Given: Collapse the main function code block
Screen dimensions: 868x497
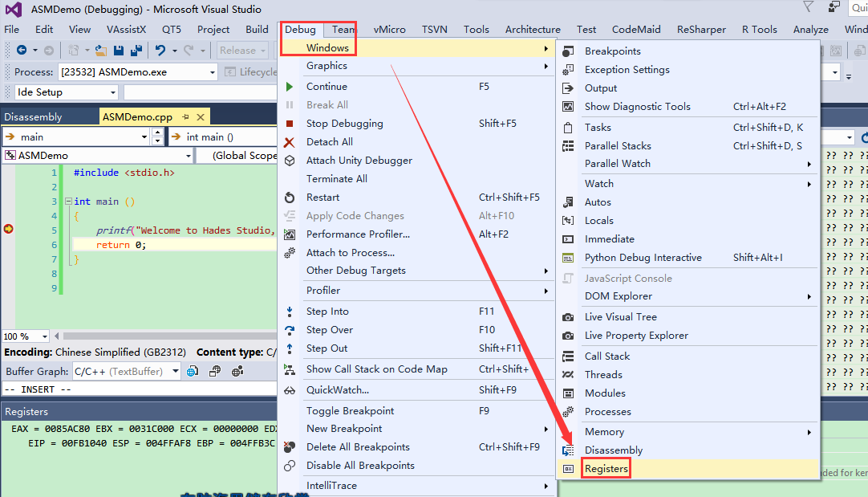Looking at the screenshot, I should click(68, 202).
